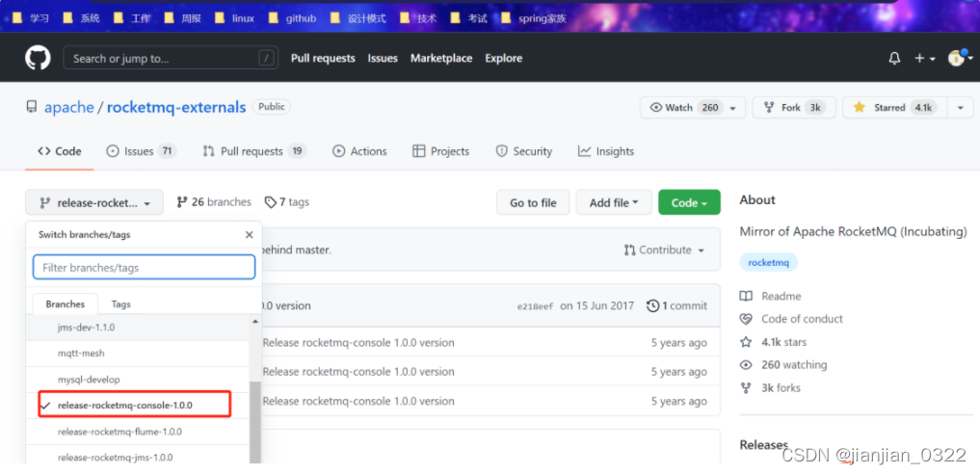Switch to the Insights tab
Screen dimensions: 980x474
[x=605, y=151]
